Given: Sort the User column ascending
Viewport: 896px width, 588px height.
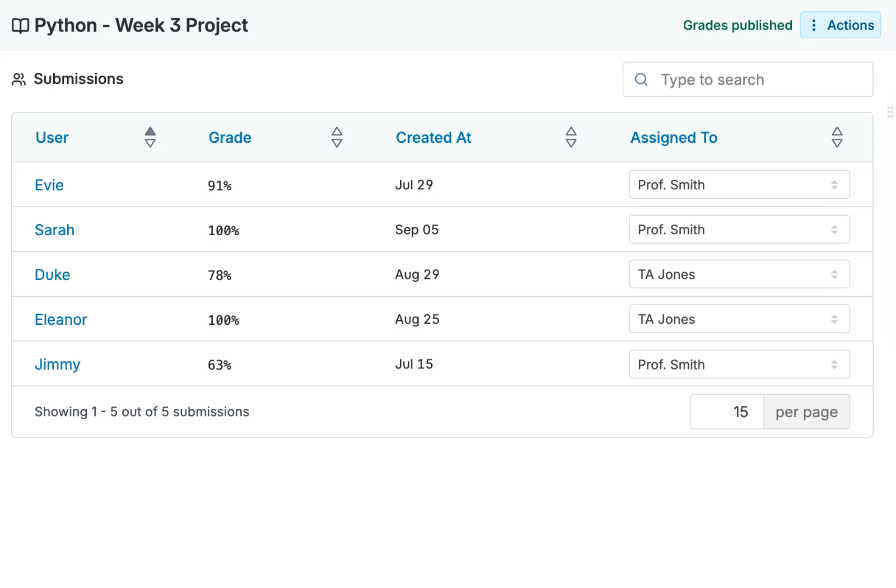Looking at the screenshot, I should pyautogui.click(x=150, y=131).
